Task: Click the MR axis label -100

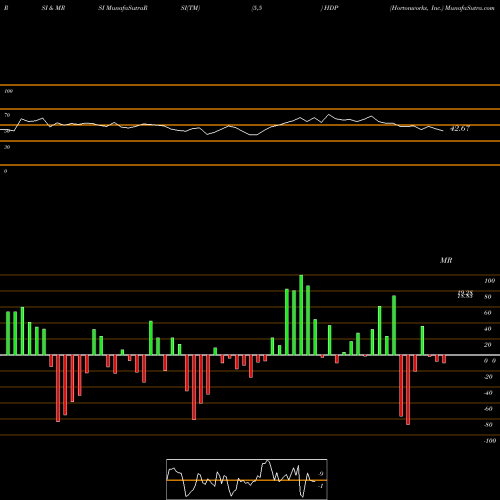Action: [x=490, y=441]
